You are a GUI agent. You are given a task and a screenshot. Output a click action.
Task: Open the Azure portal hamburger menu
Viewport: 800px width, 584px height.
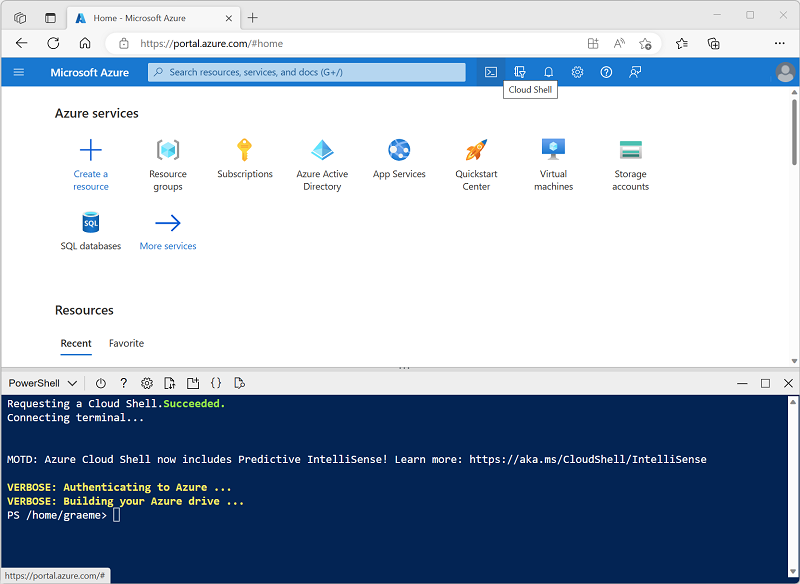19,72
